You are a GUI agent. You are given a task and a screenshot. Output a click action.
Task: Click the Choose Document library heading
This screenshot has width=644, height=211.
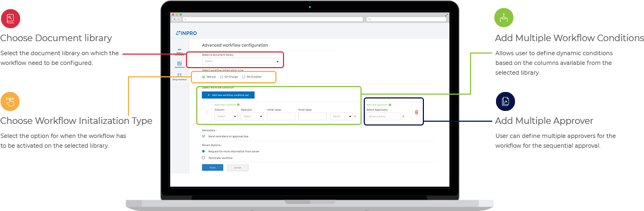coord(56,38)
